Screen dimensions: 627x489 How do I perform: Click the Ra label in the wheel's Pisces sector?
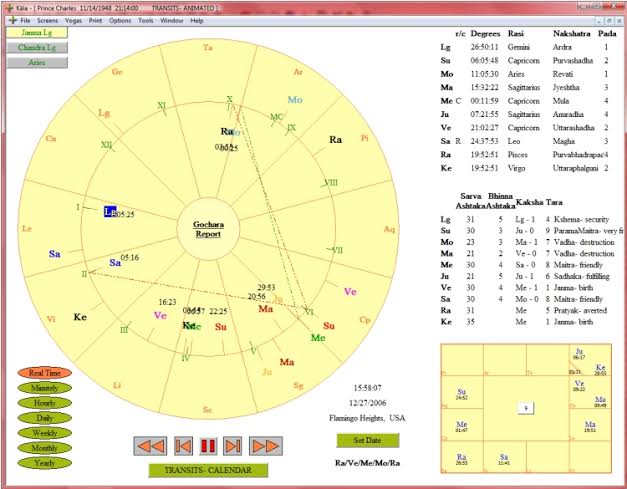[335, 140]
